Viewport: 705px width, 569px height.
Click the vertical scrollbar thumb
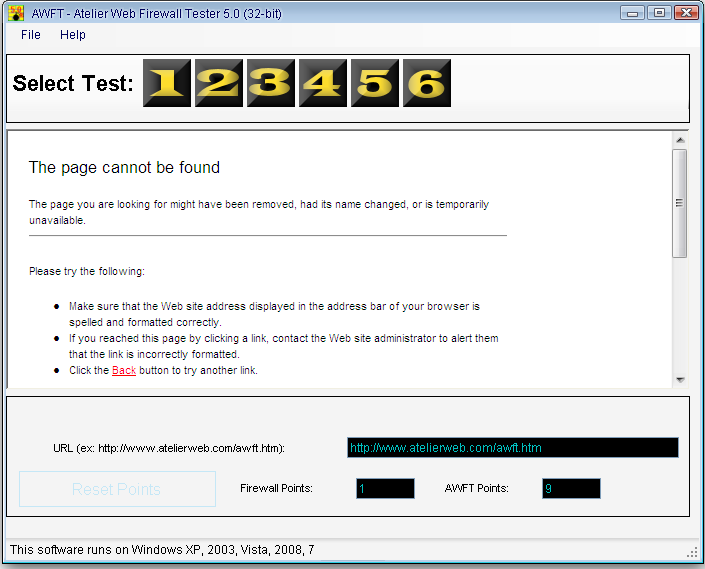(680, 203)
